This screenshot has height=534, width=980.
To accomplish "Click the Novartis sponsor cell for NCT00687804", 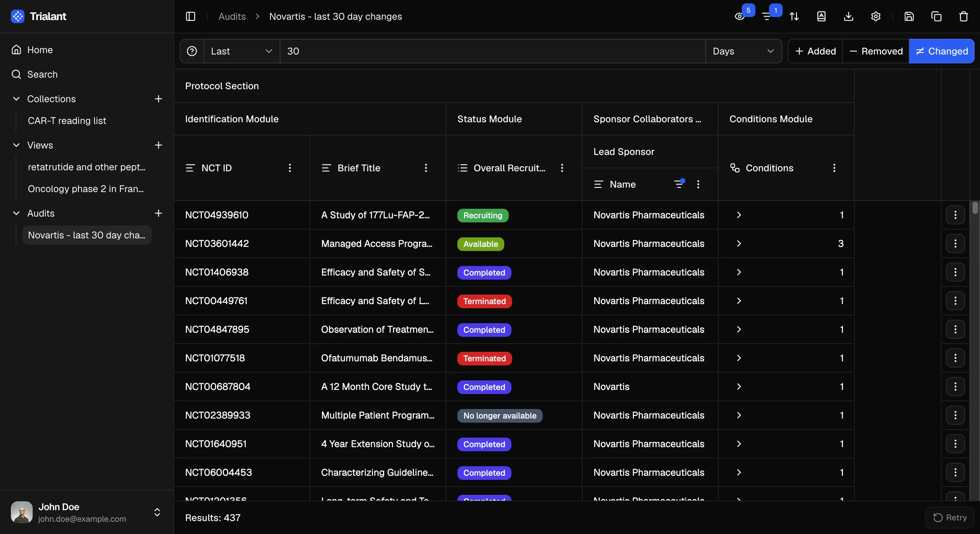I will [x=650, y=387].
